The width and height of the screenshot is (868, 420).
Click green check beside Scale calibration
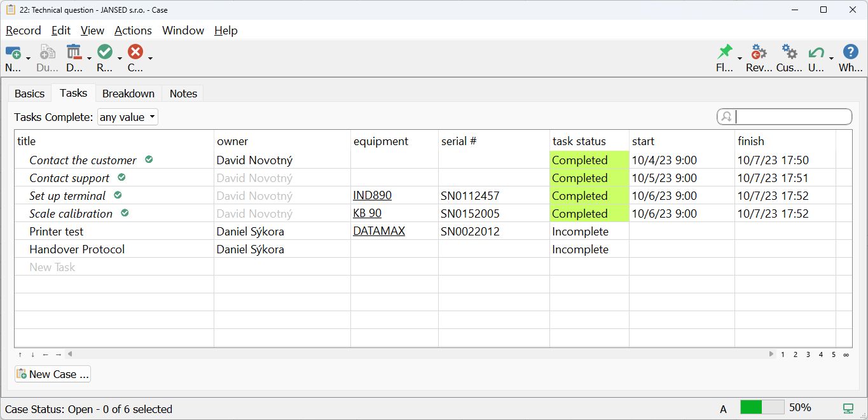tap(125, 213)
